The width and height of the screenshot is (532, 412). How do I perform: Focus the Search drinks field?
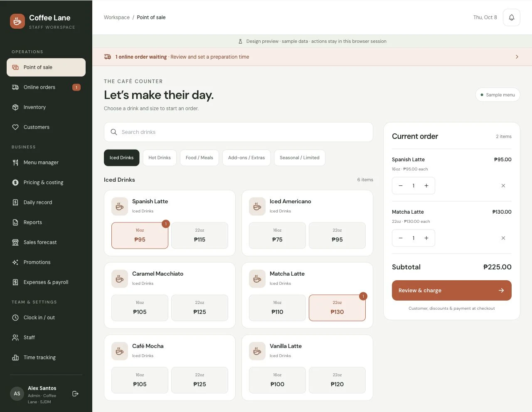point(239,132)
